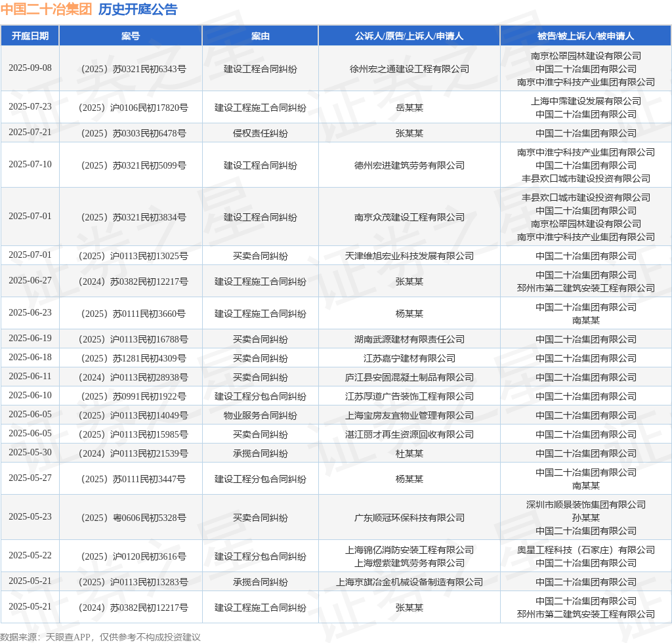
Task: Click plaintiff '江苏嘉宁建材有限公司'
Action: [409, 358]
